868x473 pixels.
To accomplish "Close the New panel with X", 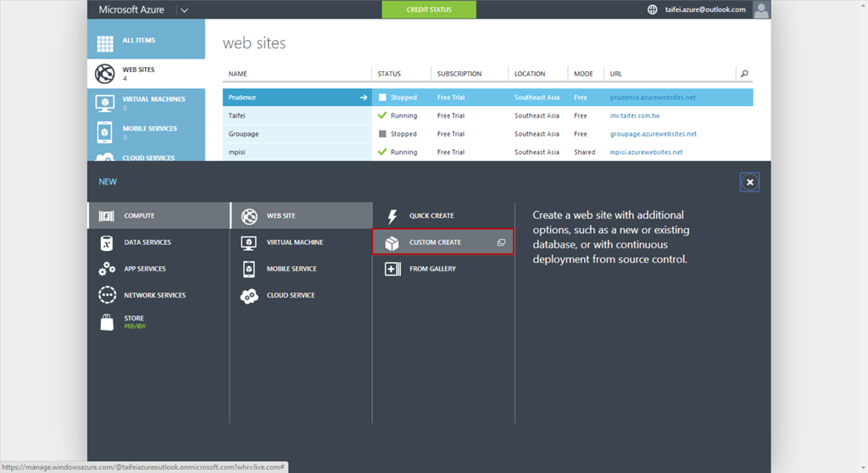I will pyautogui.click(x=749, y=182).
